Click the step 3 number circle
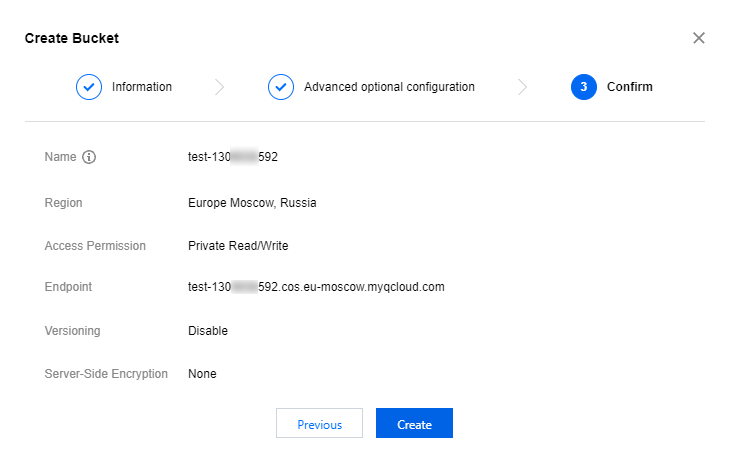 click(583, 87)
